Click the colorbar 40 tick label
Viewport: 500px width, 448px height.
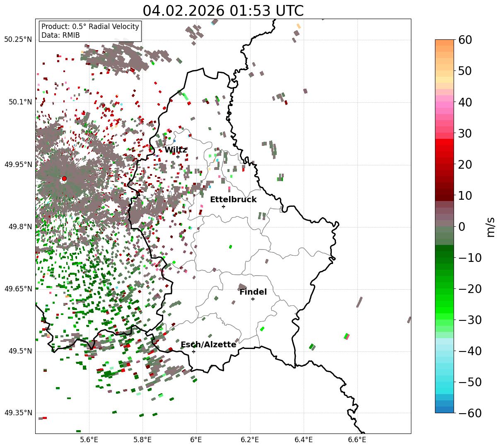(465, 102)
